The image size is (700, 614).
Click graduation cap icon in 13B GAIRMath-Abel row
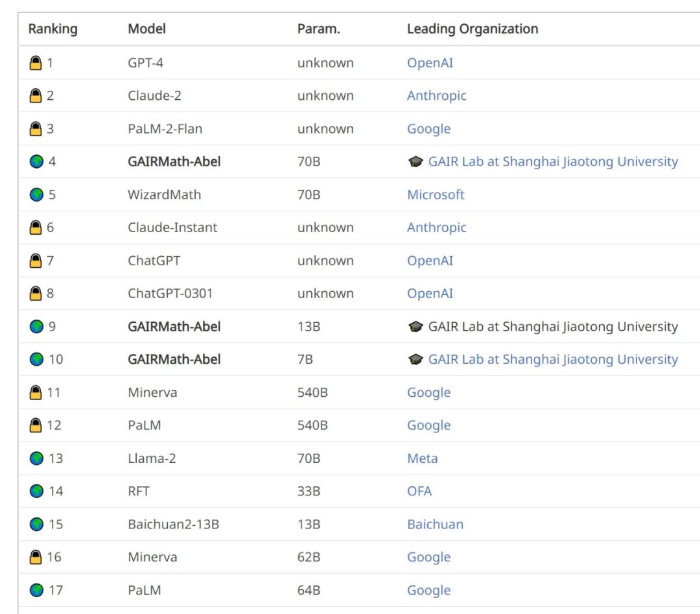pyautogui.click(x=415, y=327)
